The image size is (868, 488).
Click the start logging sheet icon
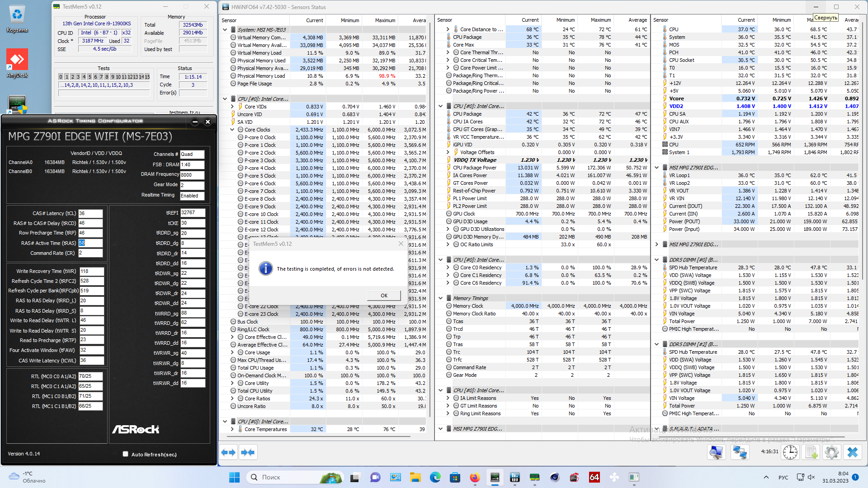[x=811, y=452]
